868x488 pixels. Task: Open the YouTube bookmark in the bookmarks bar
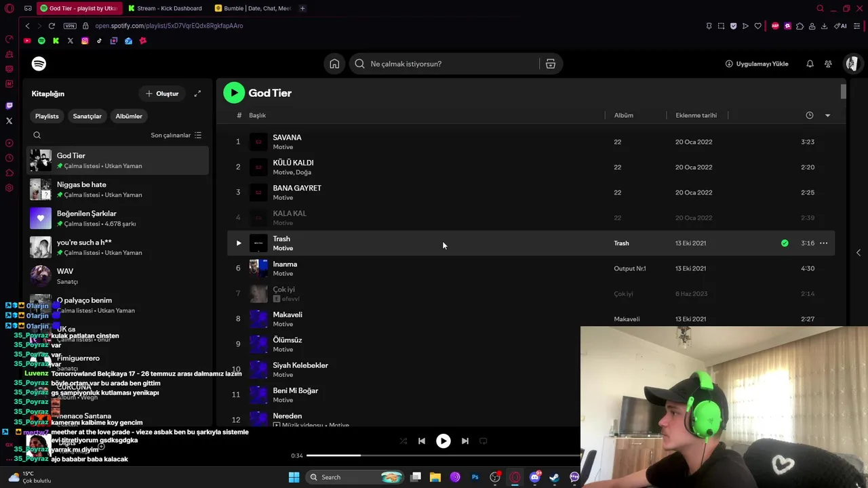[27, 41]
